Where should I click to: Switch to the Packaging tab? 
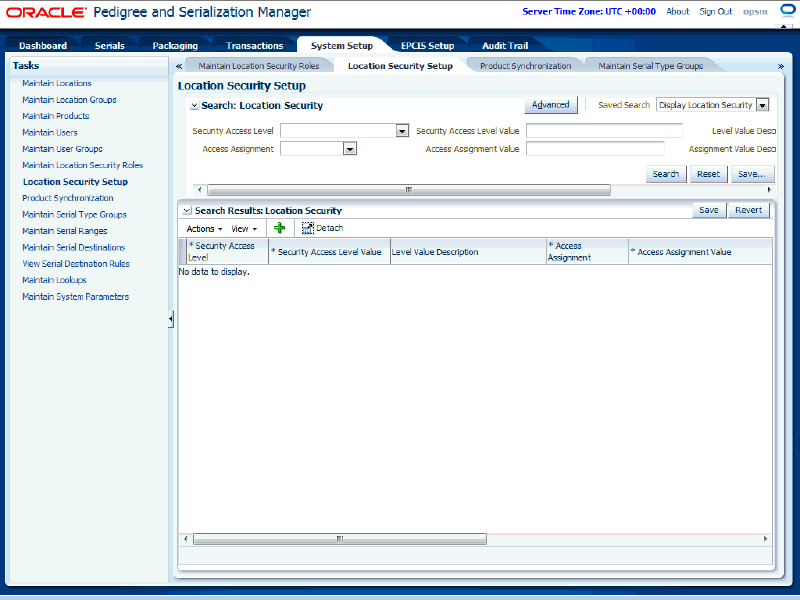tap(175, 45)
